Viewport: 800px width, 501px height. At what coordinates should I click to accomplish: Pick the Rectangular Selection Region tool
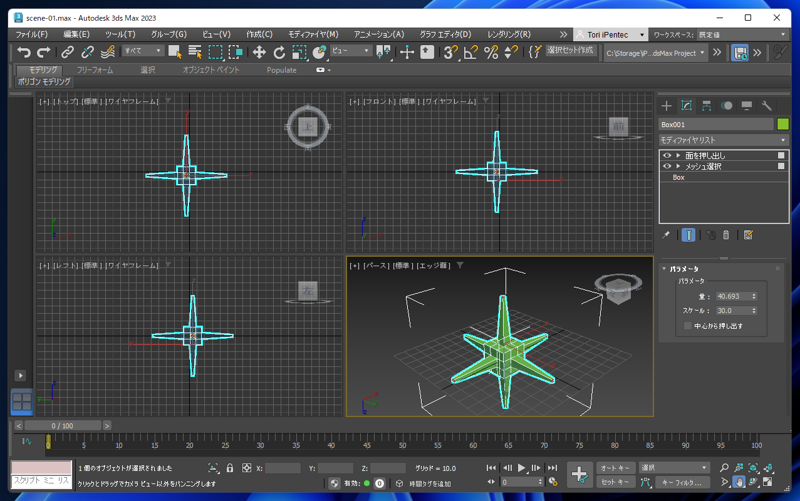(215, 52)
